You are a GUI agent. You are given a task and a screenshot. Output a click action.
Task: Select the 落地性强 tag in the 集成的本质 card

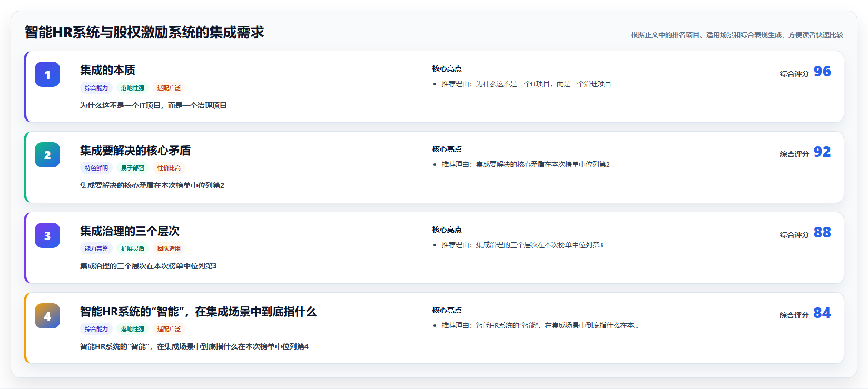click(x=133, y=88)
